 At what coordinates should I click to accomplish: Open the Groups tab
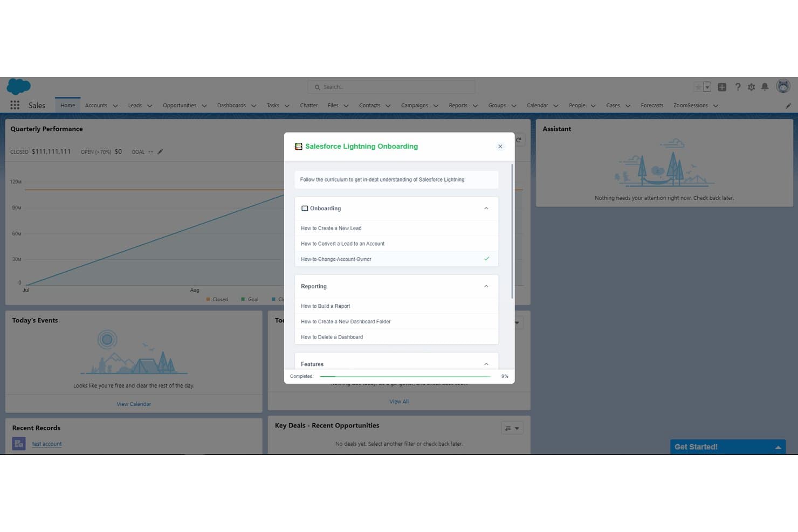click(497, 106)
